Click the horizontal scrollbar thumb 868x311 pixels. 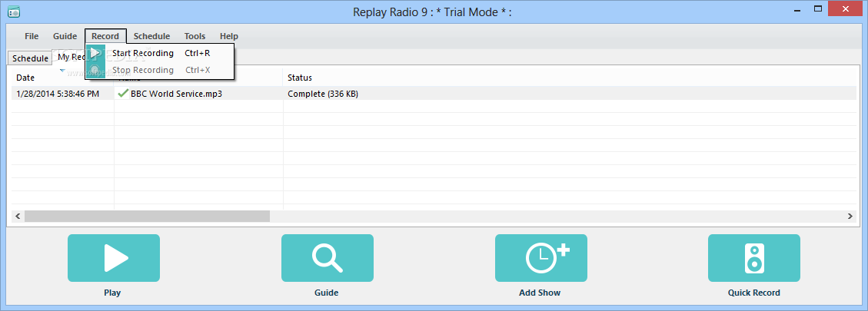(x=147, y=217)
